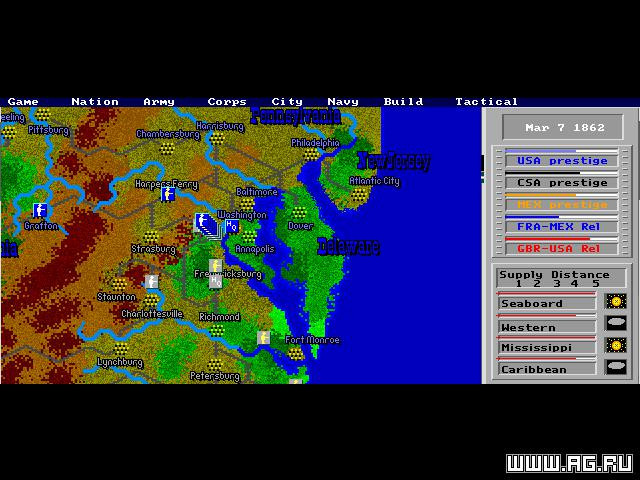Screen dimensions: 640x480
Task: Click the Annapolis city marker
Action: (x=249, y=237)
